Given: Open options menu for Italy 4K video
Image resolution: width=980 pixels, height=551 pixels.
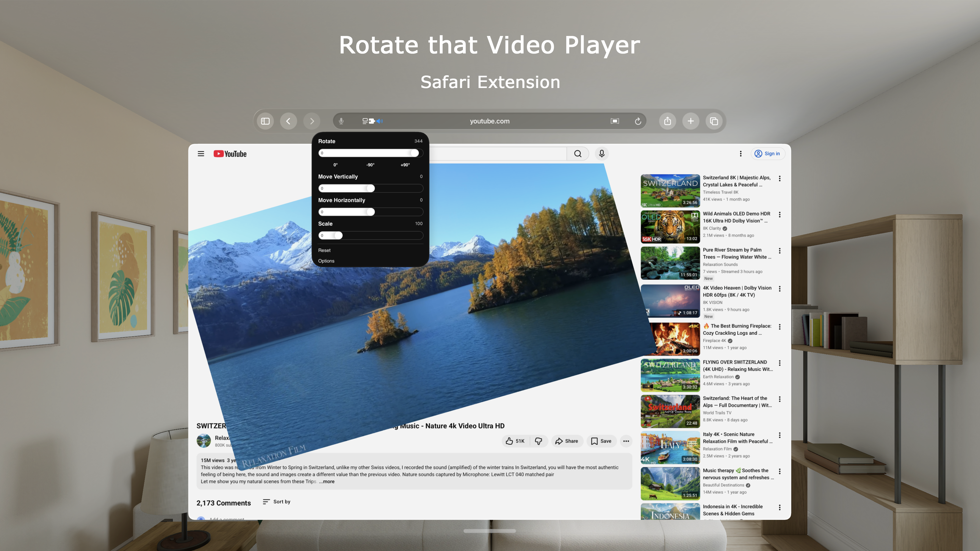Looking at the screenshot, I should (779, 435).
